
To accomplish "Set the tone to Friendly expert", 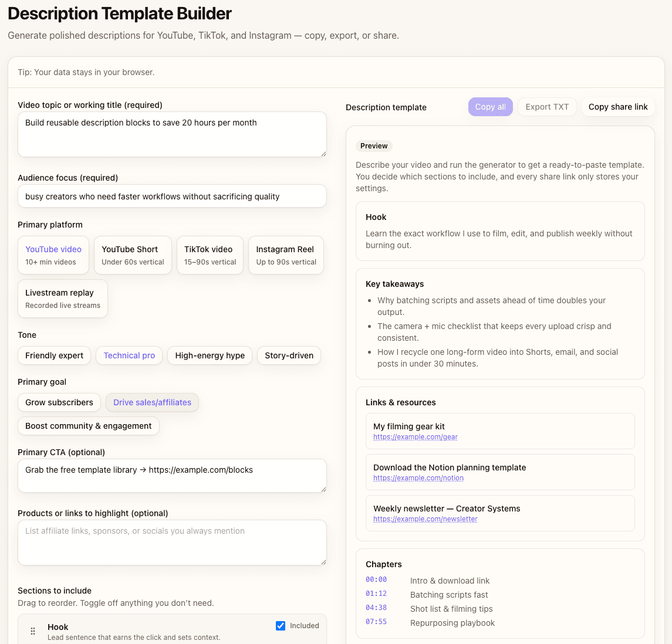I will pos(54,355).
